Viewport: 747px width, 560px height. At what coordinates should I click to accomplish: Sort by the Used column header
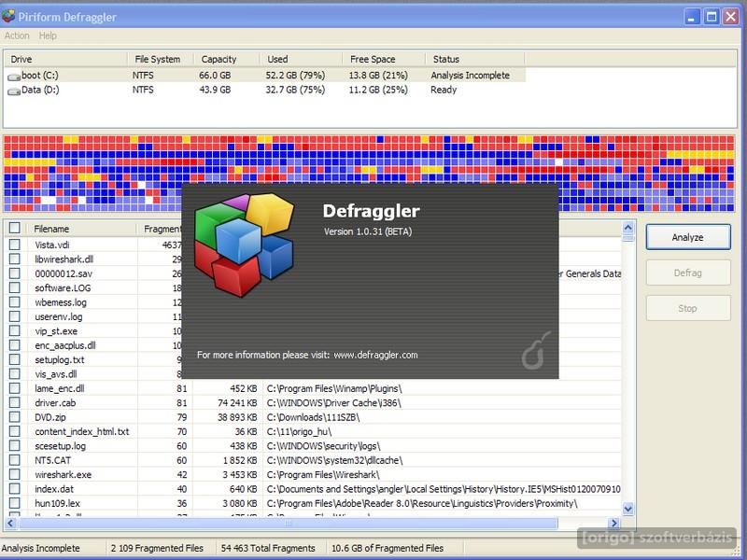tap(301, 59)
